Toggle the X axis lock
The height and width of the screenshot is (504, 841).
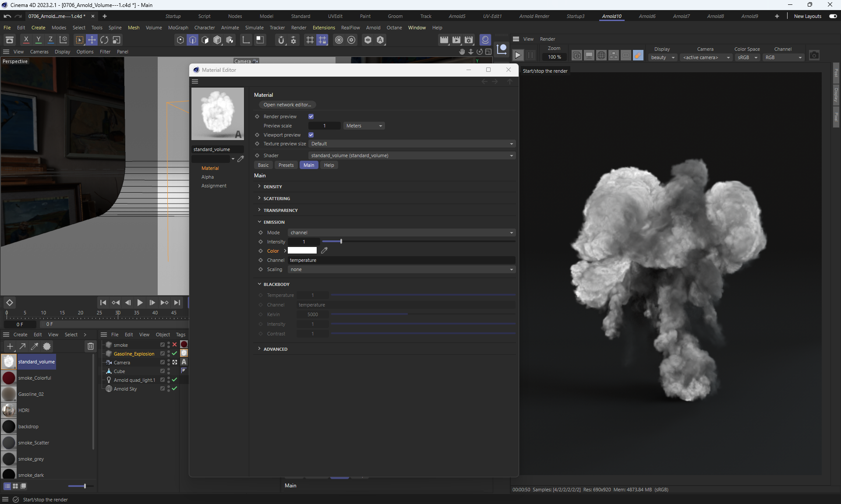pyautogui.click(x=26, y=40)
